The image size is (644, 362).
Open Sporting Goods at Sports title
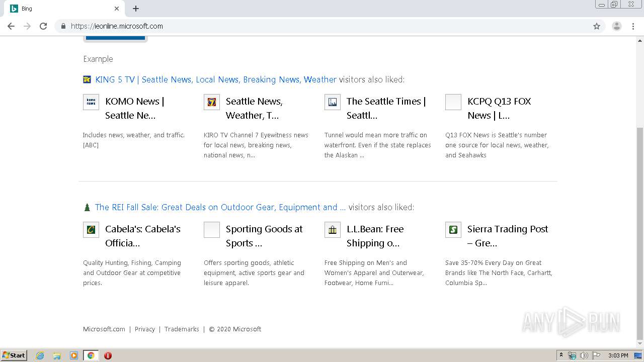coord(264,236)
